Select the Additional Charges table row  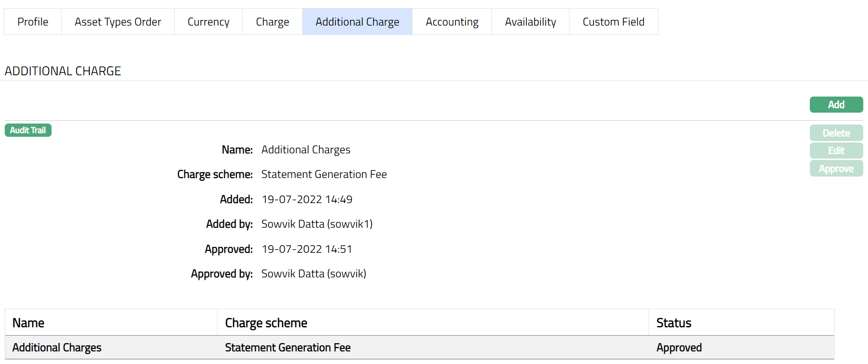click(57, 347)
